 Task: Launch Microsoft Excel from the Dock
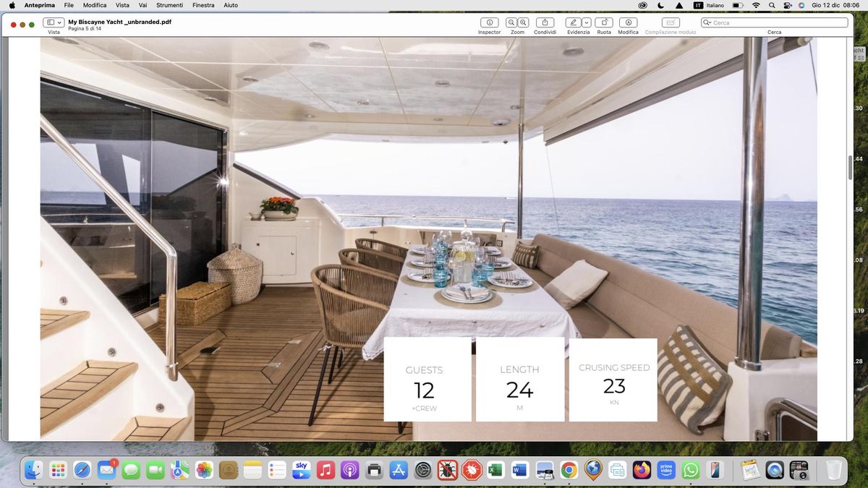(495, 471)
